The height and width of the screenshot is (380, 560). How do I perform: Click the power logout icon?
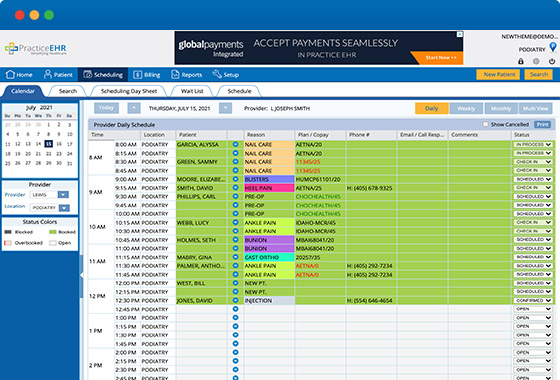pos(552,61)
